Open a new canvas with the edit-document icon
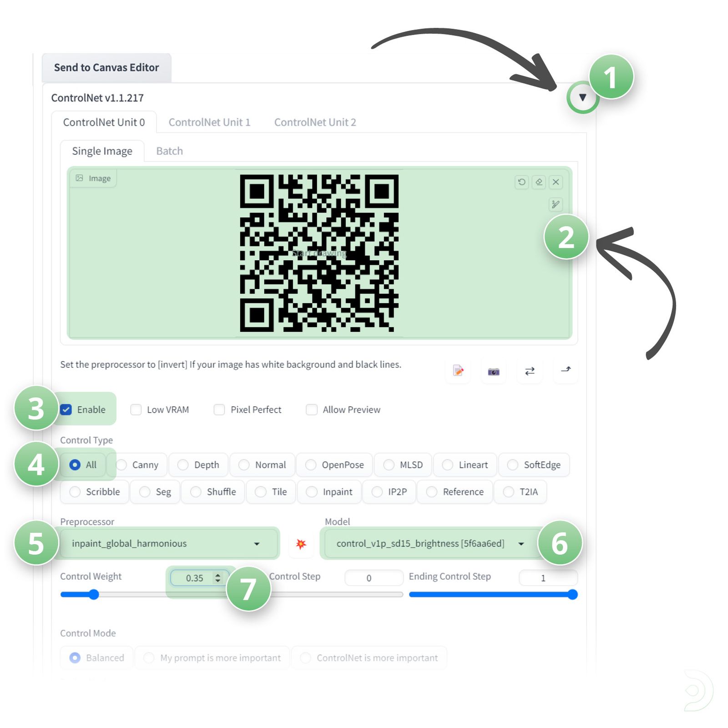Viewport: 728px width, 728px height. coord(457,371)
